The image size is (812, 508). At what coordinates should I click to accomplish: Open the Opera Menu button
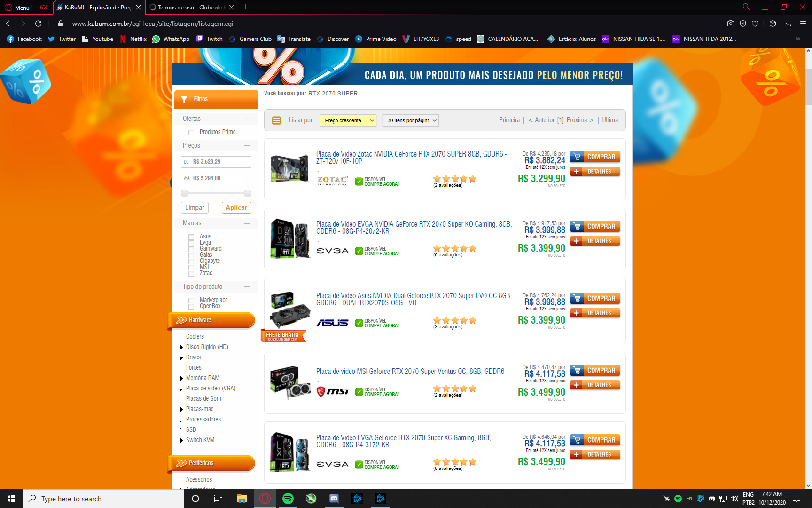point(17,8)
